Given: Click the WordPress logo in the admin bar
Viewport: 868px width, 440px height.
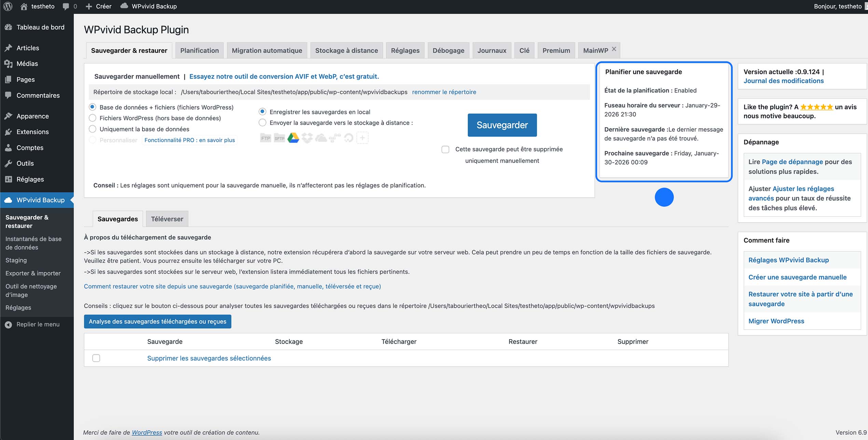Looking at the screenshot, I should point(8,6).
